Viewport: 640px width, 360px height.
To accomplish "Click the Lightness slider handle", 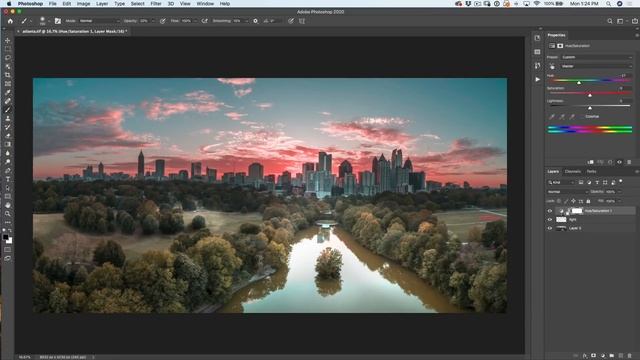I will click(590, 108).
